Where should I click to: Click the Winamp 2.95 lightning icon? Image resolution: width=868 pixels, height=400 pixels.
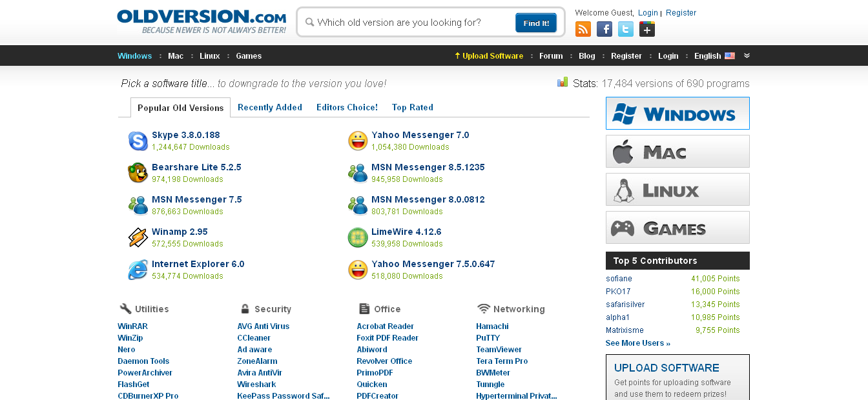point(138,237)
